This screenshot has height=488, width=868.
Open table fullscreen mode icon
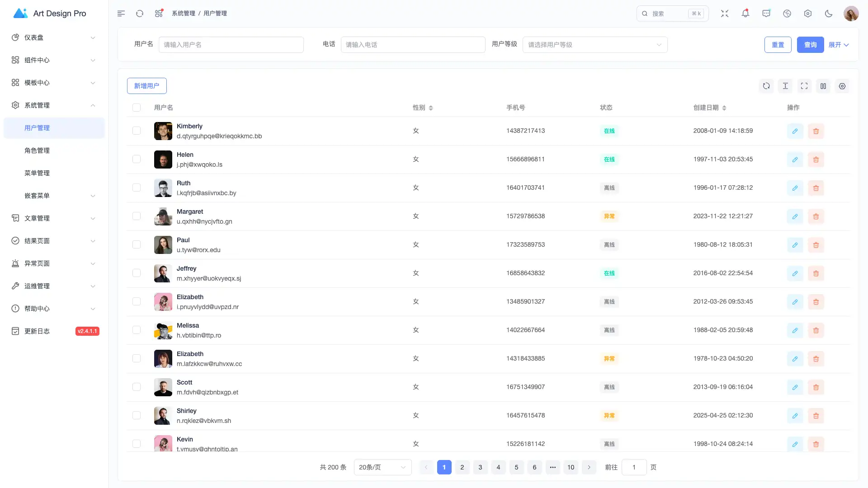[x=804, y=86]
